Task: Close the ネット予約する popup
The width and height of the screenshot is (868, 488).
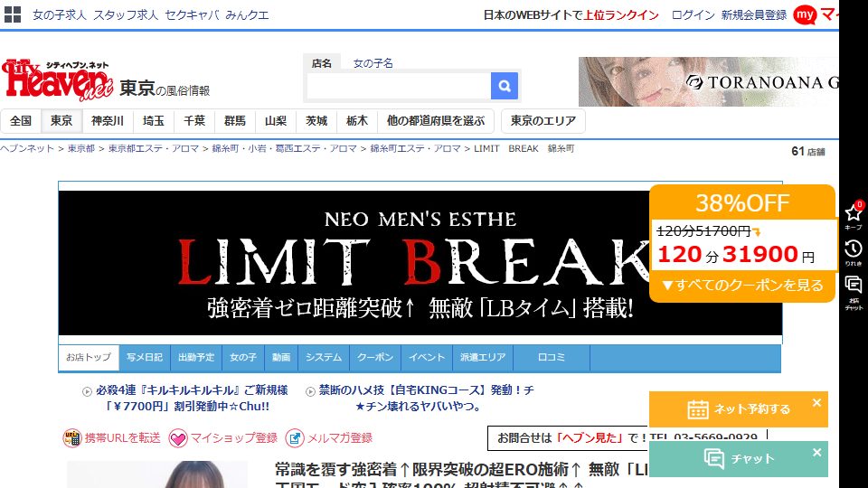Action: click(x=816, y=402)
